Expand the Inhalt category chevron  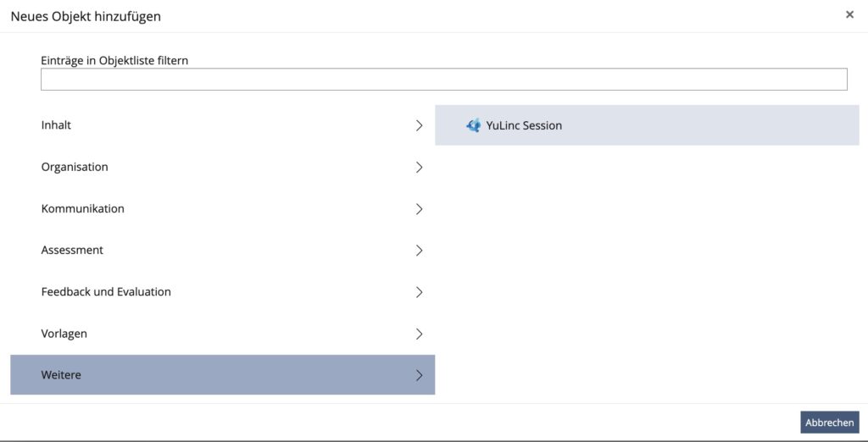coord(419,125)
